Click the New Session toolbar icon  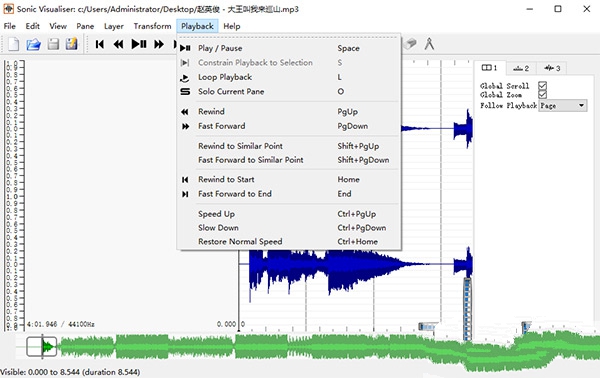[x=13, y=44]
